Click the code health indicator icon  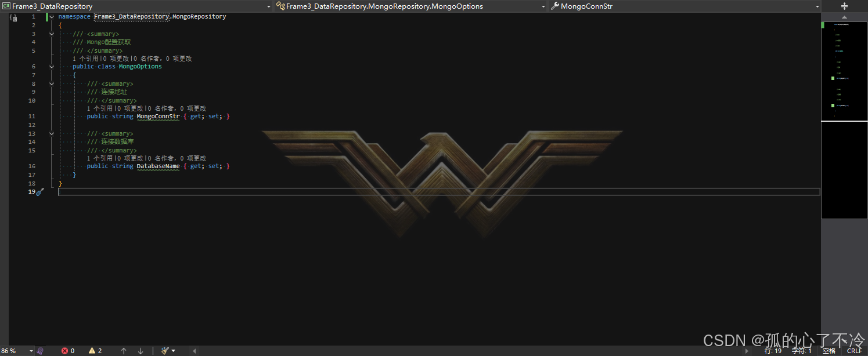[40, 351]
